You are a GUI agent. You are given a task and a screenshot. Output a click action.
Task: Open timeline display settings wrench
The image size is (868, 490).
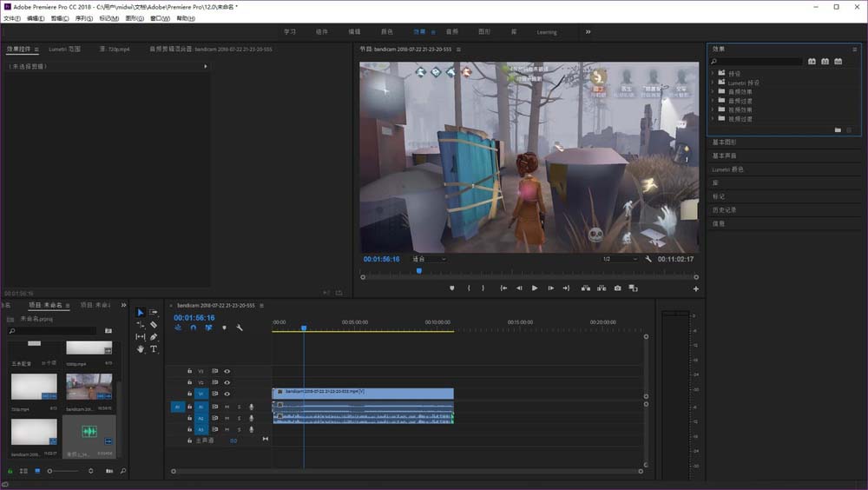240,328
